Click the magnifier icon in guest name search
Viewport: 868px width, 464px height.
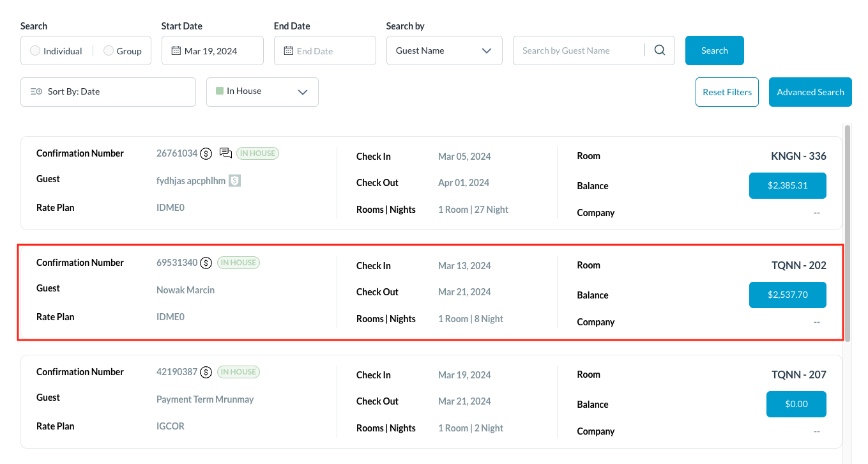[660, 50]
